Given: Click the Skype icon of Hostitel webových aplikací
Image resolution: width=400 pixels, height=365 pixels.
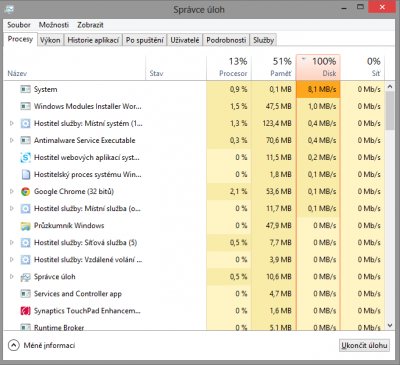Looking at the screenshot, I should pyautogui.click(x=25, y=157).
